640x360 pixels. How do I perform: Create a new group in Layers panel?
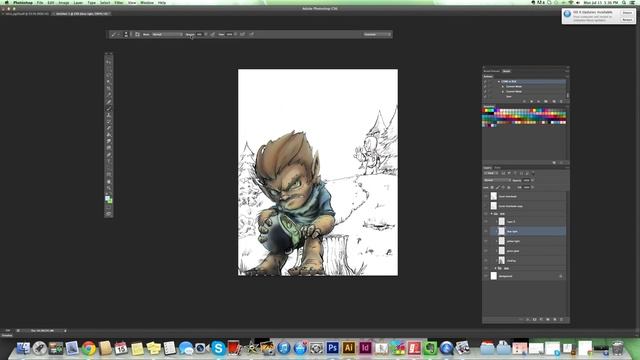click(548, 319)
